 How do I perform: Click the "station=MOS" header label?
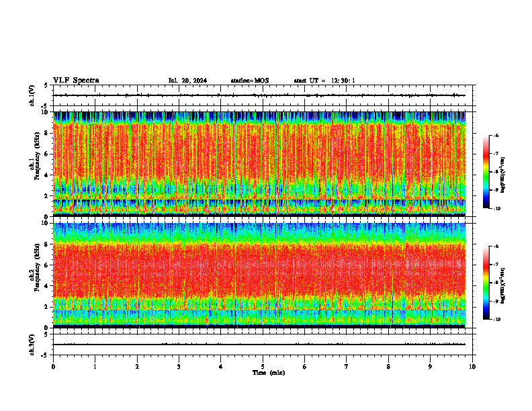click(250, 81)
